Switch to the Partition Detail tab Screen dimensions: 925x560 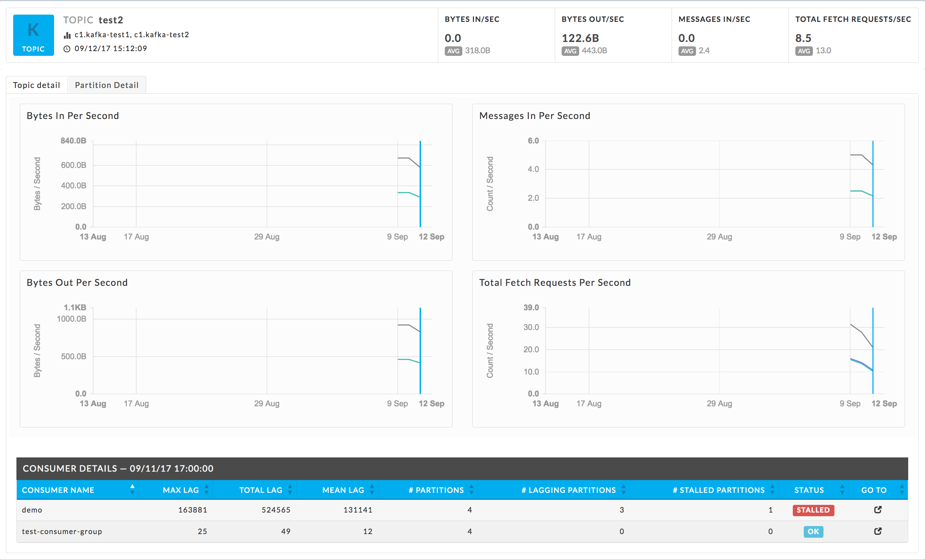[107, 85]
